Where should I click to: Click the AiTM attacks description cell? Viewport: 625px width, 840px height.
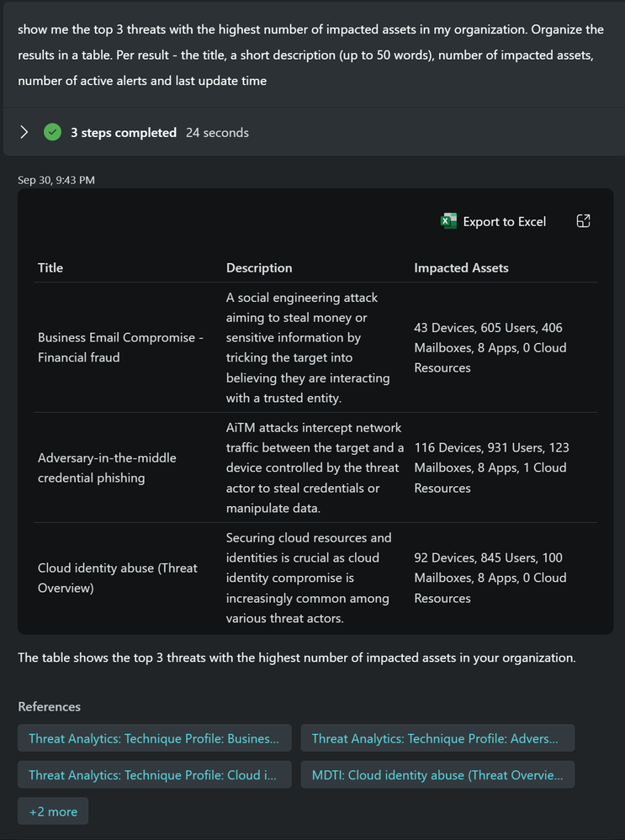[315, 468]
